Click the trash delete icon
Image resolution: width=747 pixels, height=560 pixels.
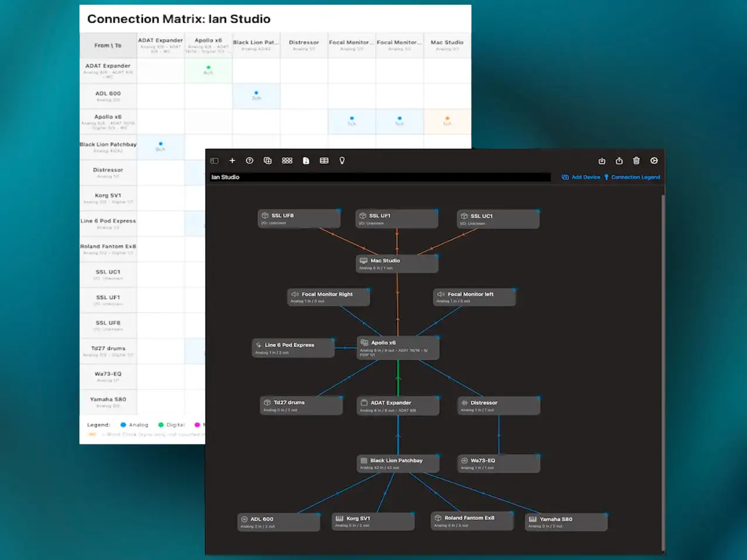(636, 160)
